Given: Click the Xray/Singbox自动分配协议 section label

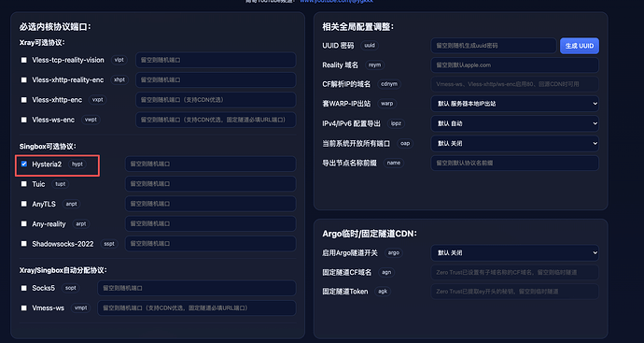Looking at the screenshot, I should [63, 270].
